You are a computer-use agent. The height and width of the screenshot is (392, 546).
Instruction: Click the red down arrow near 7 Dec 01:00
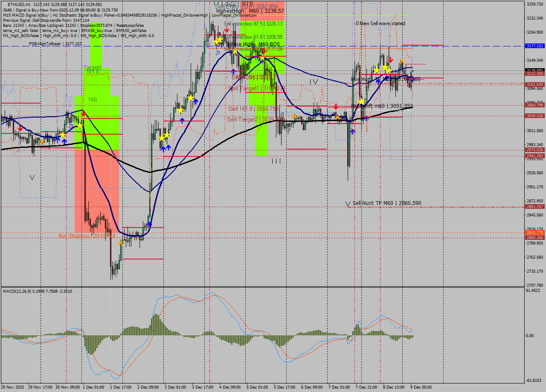coord(336,106)
